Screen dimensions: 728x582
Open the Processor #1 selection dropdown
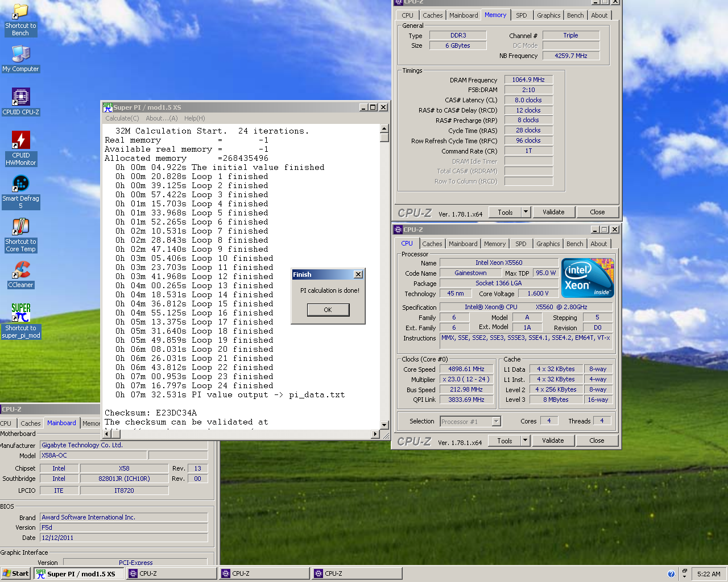pos(470,421)
